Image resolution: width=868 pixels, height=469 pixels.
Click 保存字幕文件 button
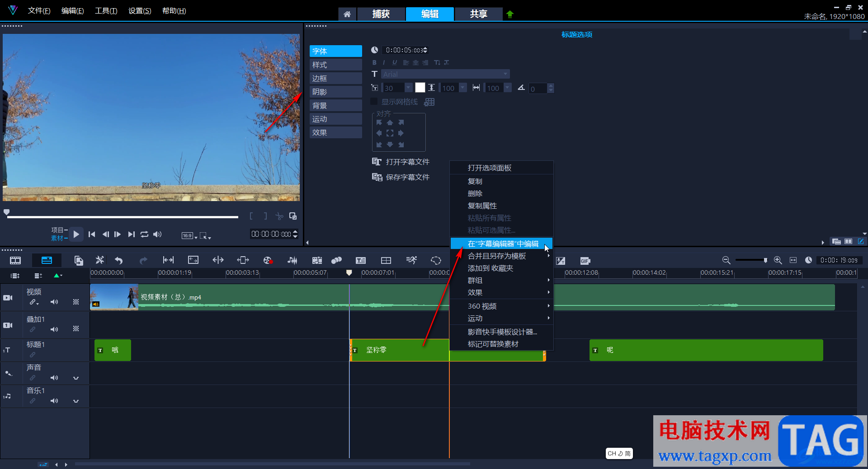coord(401,177)
